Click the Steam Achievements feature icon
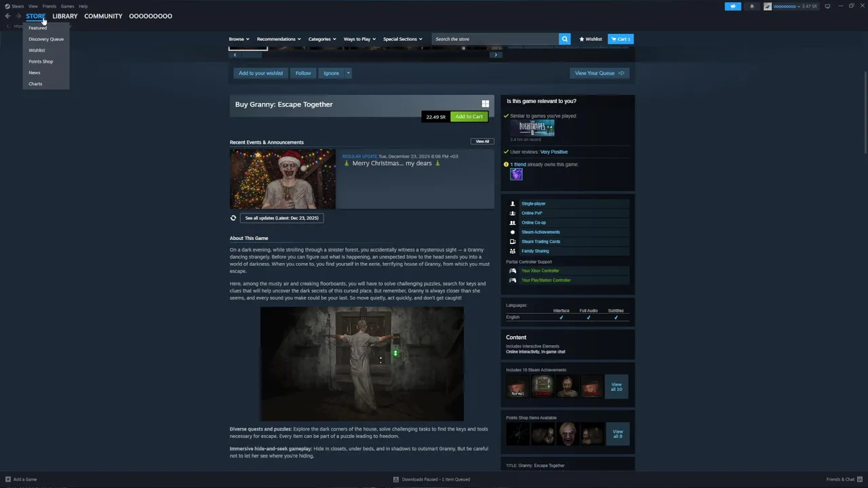This screenshot has width=868, height=488. [513, 232]
